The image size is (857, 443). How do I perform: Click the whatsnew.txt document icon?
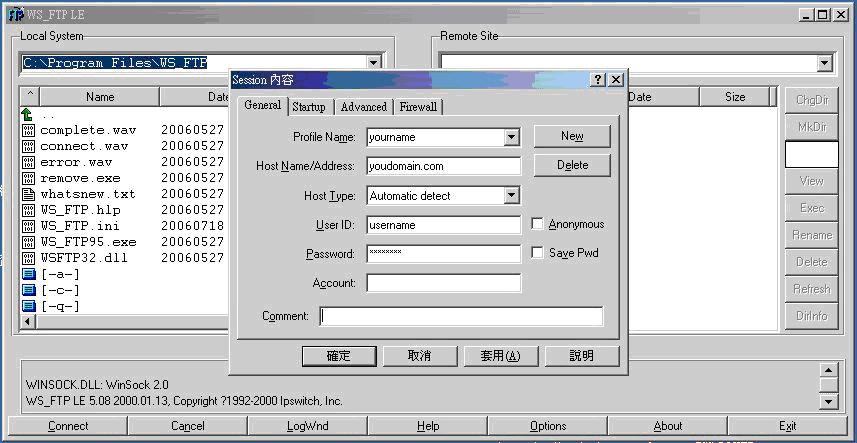pyautogui.click(x=28, y=194)
